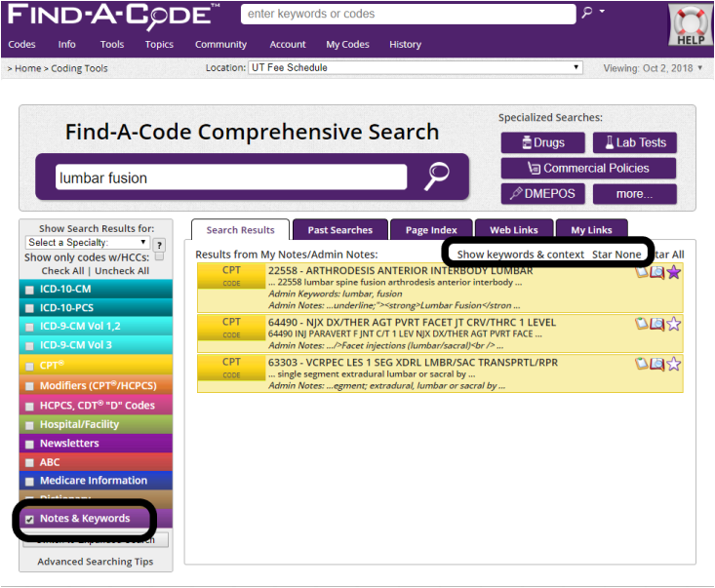Click the Find-A-Code logo

(x=114, y=17)
